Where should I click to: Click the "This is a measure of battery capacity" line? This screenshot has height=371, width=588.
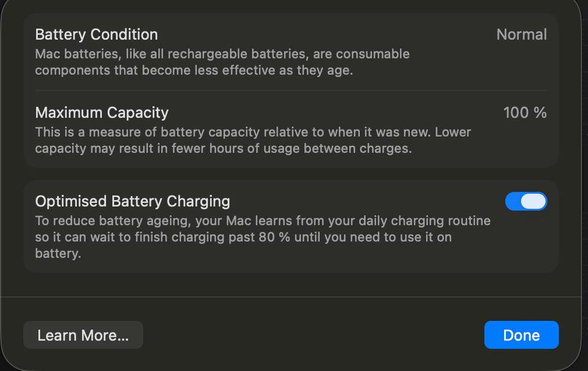252,132
